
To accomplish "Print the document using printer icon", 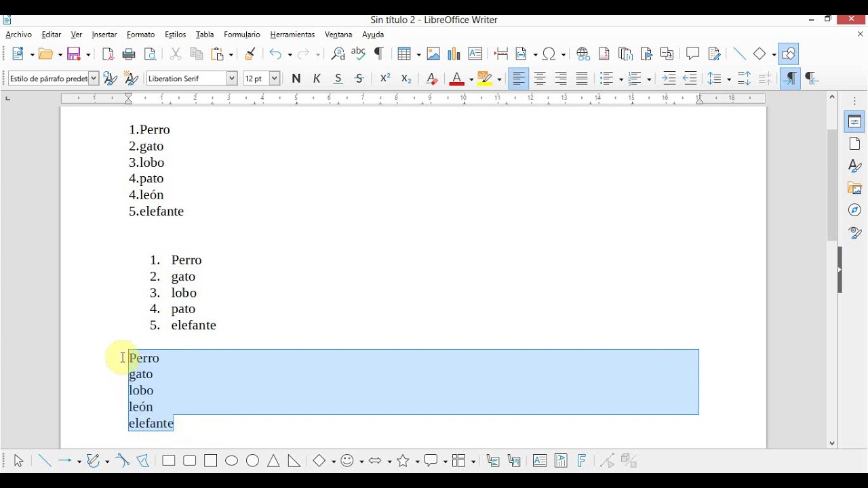I will click(x=129, y=54).
